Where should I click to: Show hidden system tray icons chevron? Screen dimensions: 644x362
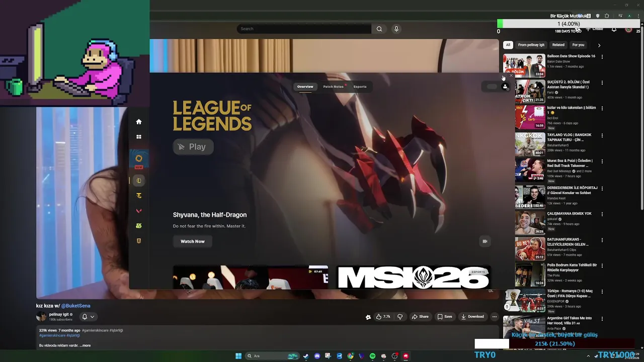pyautogui.click(x=588, y=356)
